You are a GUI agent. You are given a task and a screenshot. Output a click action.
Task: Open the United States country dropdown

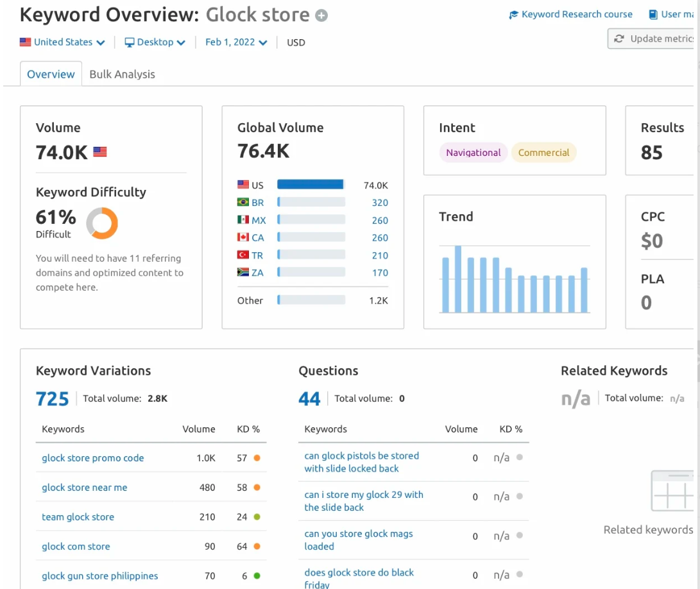[x=62, y=42]
